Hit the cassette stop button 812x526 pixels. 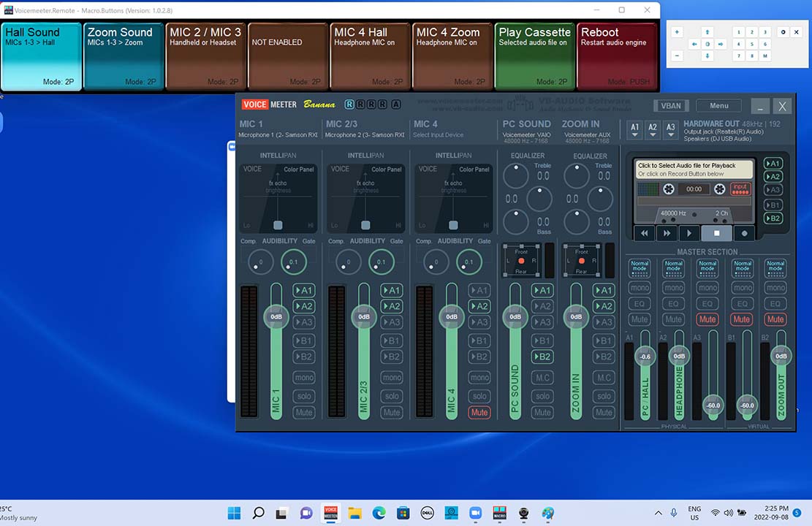(717, 233)
